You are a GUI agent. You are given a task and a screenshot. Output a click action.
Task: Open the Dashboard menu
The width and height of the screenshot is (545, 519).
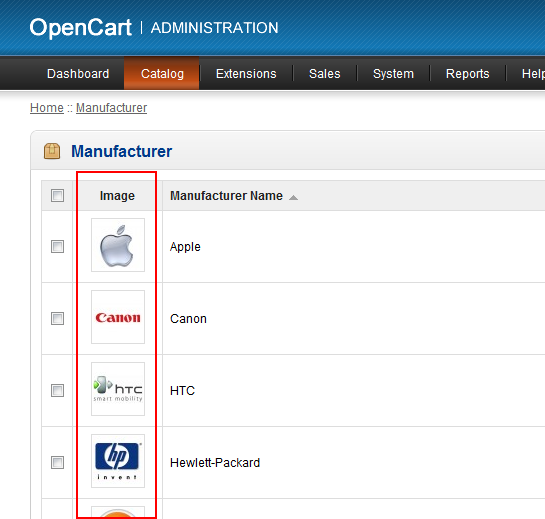pyautogui.click(x=78, y=74)
